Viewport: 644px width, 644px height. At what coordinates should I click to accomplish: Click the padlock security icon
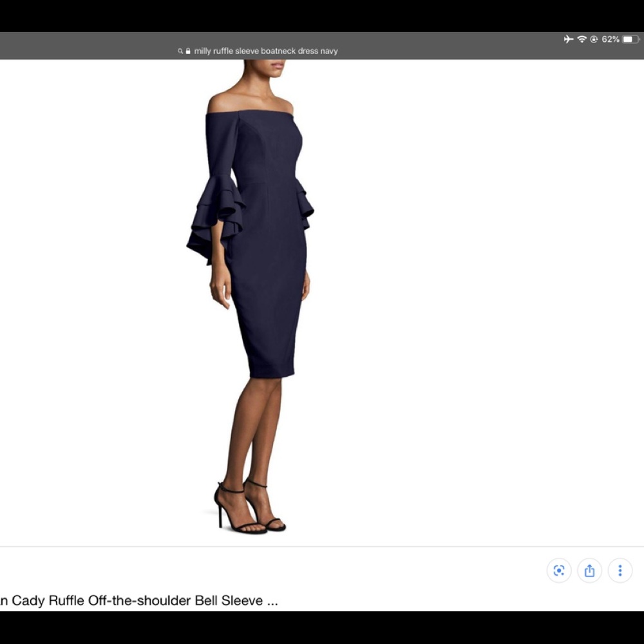(x=188, y=51)
